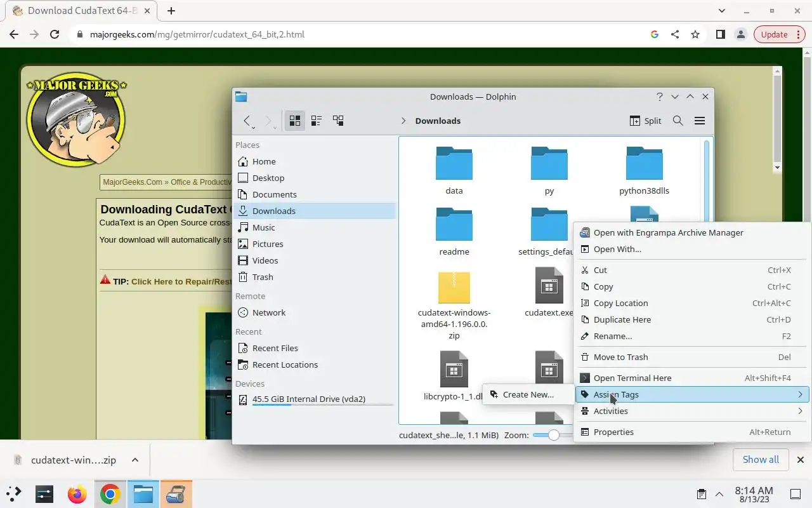Expand Activities submenu
This screenshot has width=812, height=508.
click(692, 411)
